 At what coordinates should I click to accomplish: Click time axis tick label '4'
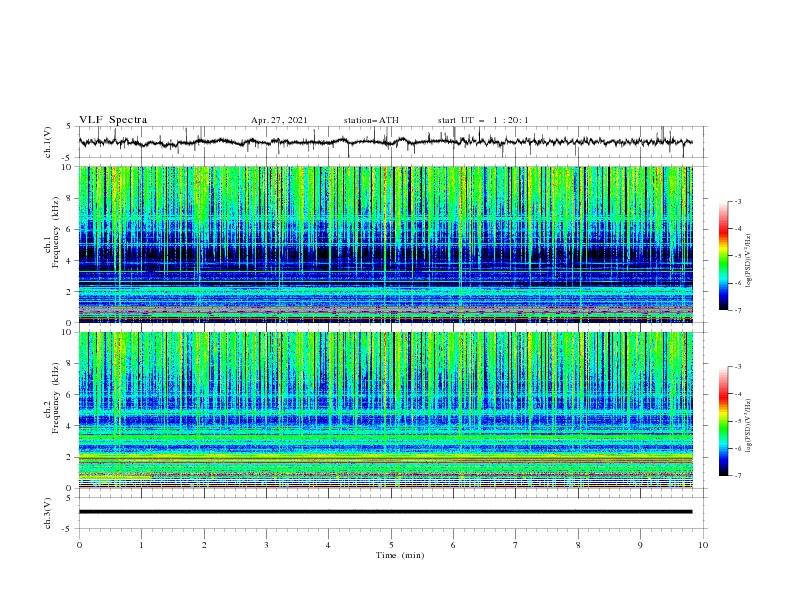pos(328,545)
